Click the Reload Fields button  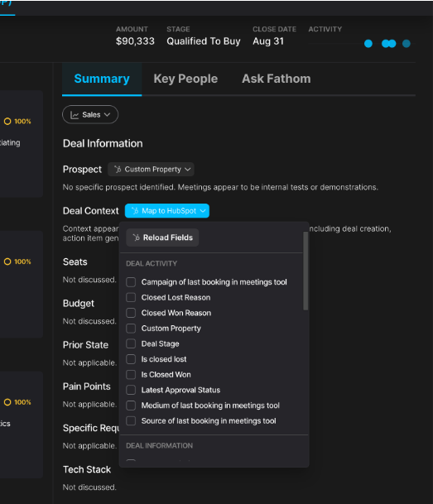162,238
